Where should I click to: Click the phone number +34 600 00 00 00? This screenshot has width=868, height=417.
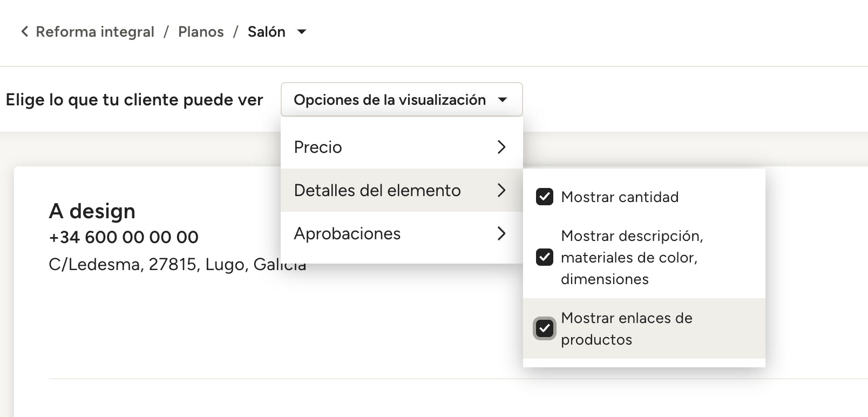coord(124,237)
